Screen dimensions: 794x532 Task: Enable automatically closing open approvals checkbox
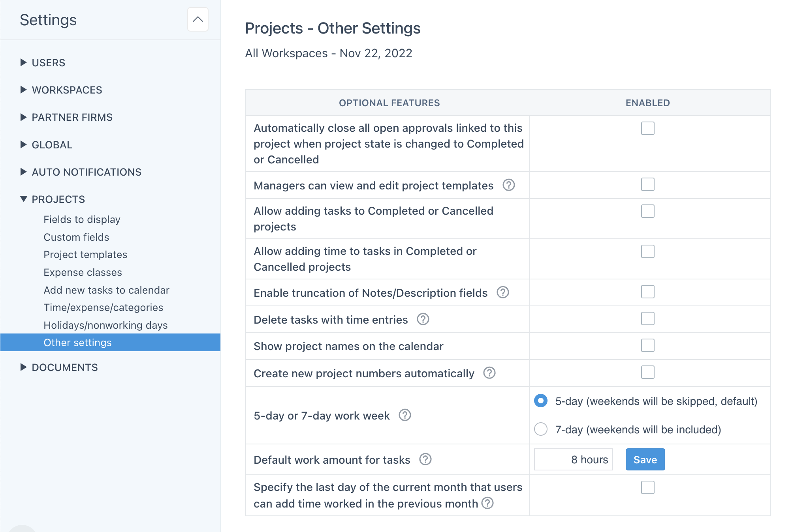pyautogui.click(x=647, y=128)
